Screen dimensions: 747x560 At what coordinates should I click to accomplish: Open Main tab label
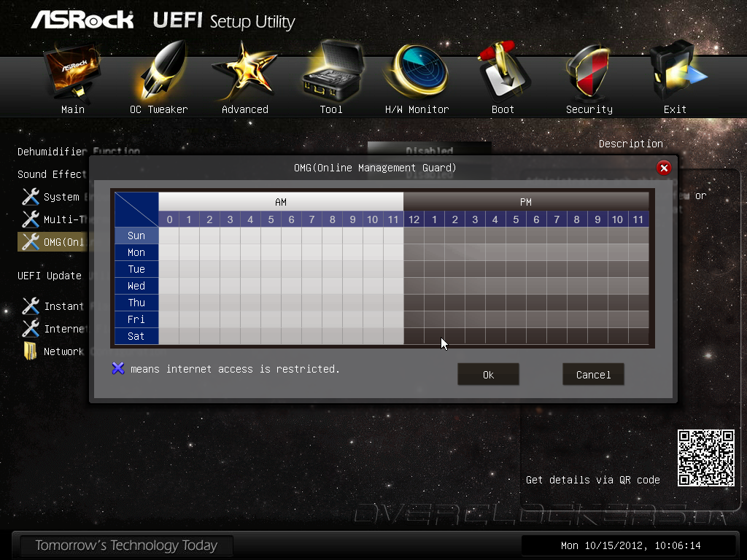(x=73, y=109)
